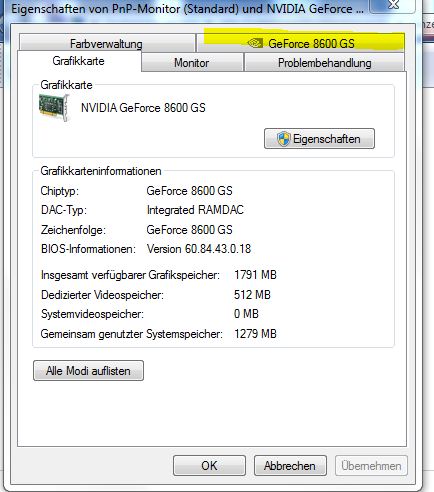This screenshot has width=434, height=492.
Task: Click the dialog title bar text
Action: pyautogui.click(x=188, y=8)
